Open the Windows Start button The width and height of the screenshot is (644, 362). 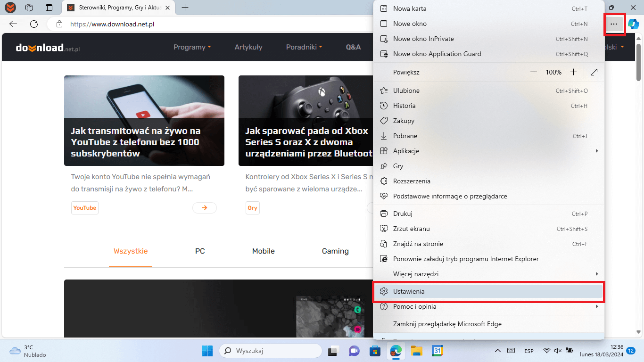pos(207,351)
